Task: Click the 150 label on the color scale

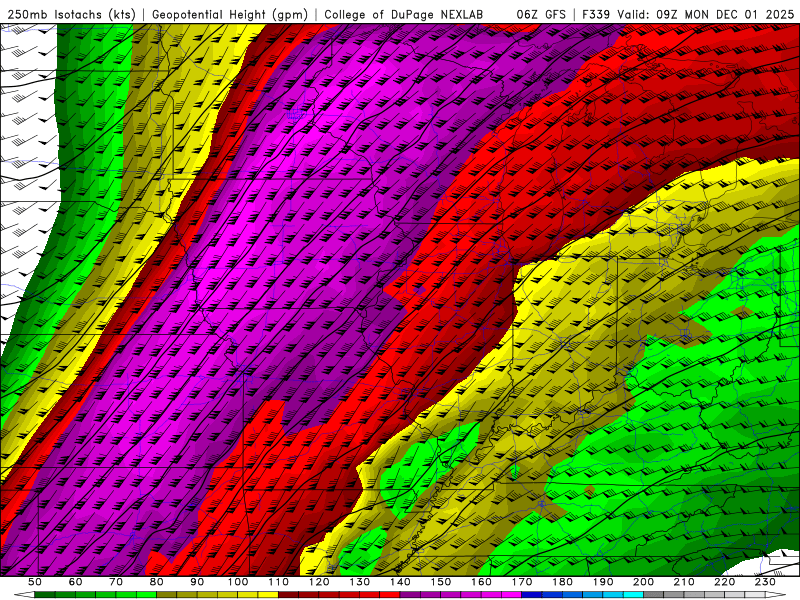Action: 440,582
